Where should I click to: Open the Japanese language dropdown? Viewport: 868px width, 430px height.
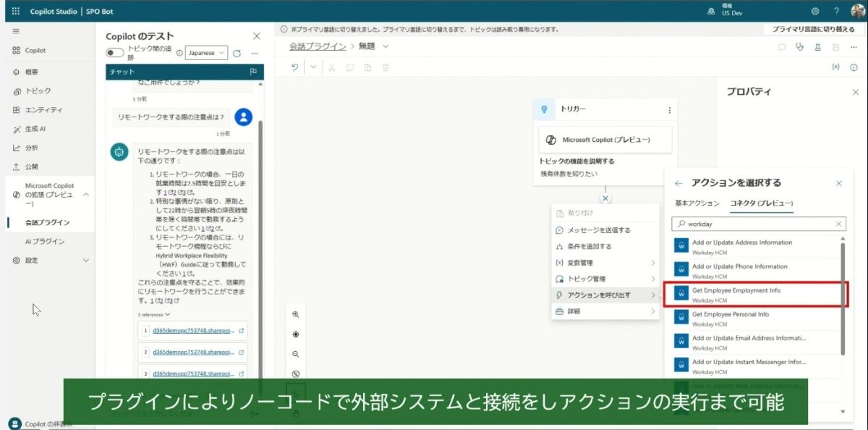click(206, 53)
